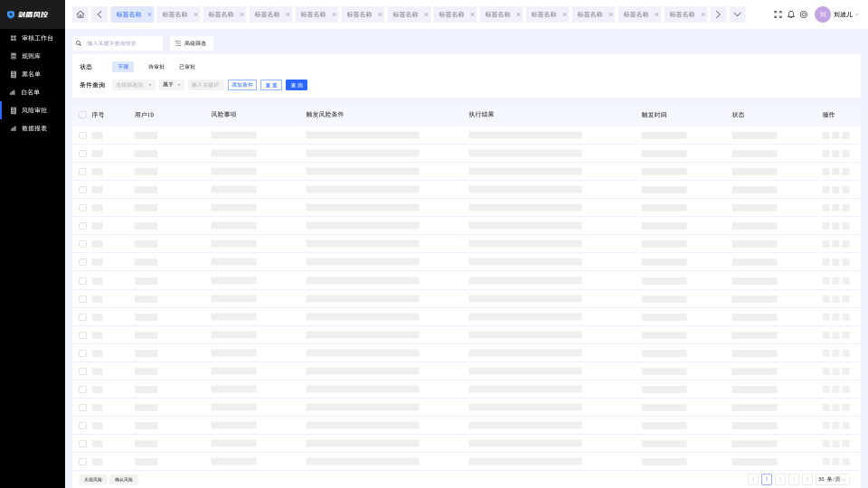Viewport: 868px width, 488px height.
Task: Go to page 2 in pagination
Action: 780,479
